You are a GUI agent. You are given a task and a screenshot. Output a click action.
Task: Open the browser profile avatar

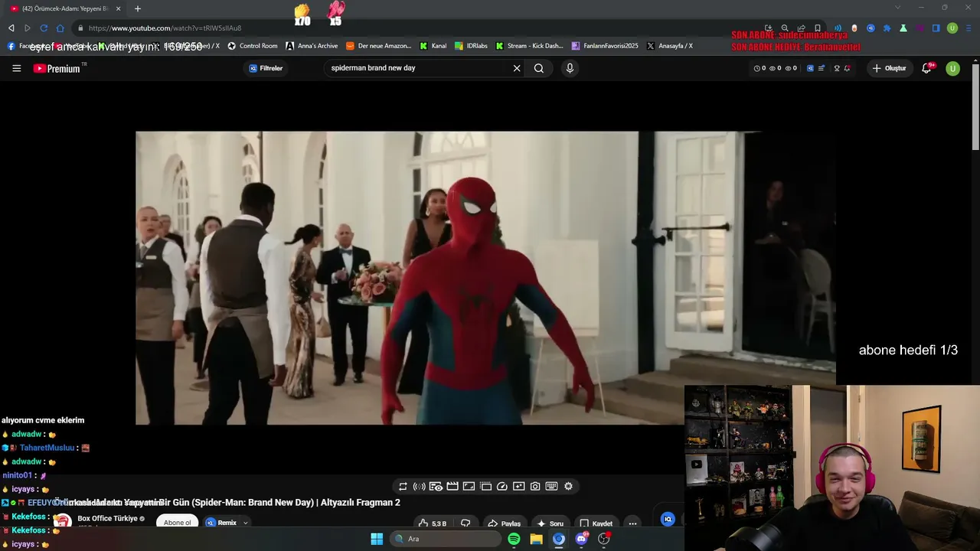[x=952, y=28]
